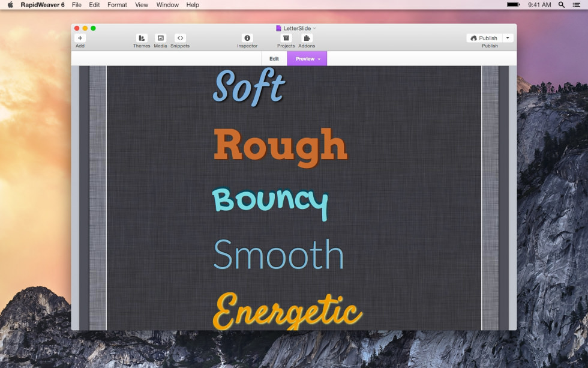Open the File menu
Image resolution: width=588 pixels, height=368 pixels.
point(77,5)
